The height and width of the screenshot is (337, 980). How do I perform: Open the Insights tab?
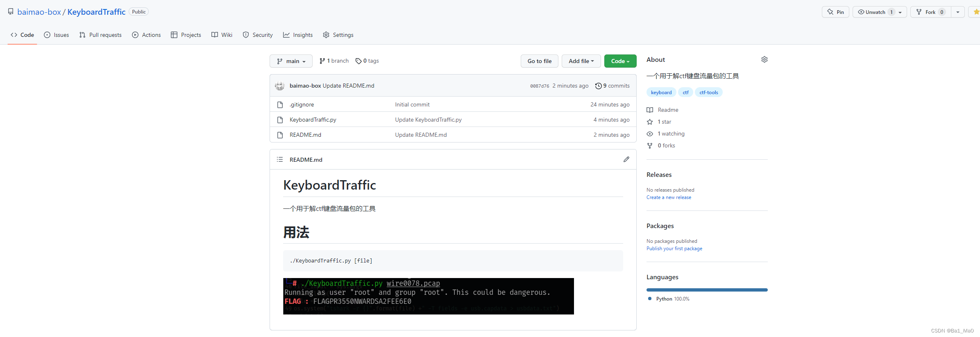[298, 35]
